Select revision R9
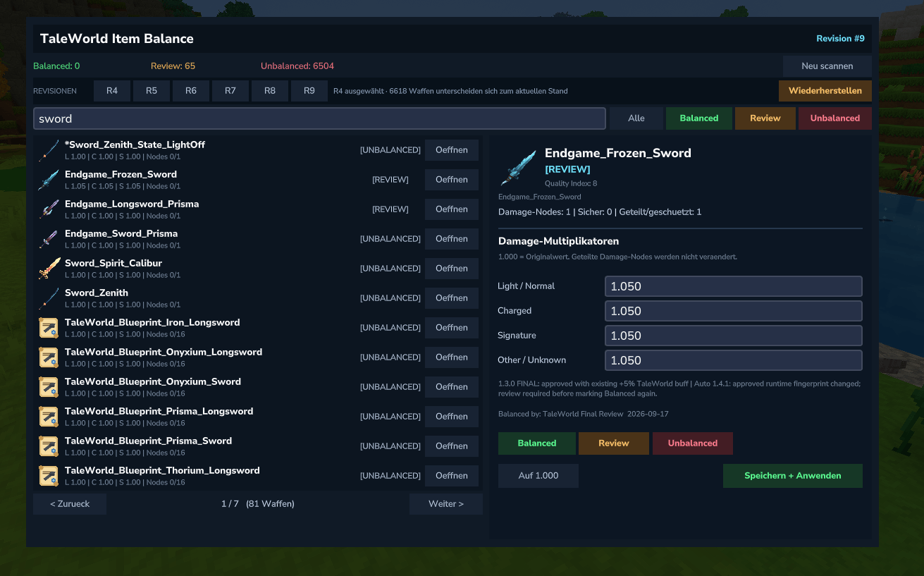Viewport: 924px width, 576px height. pos(309,91)
